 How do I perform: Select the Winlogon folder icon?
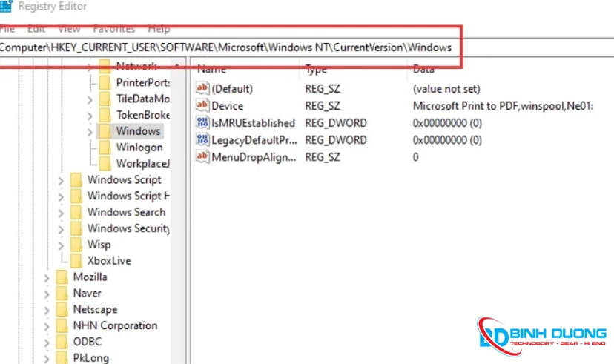click(105, 148)
